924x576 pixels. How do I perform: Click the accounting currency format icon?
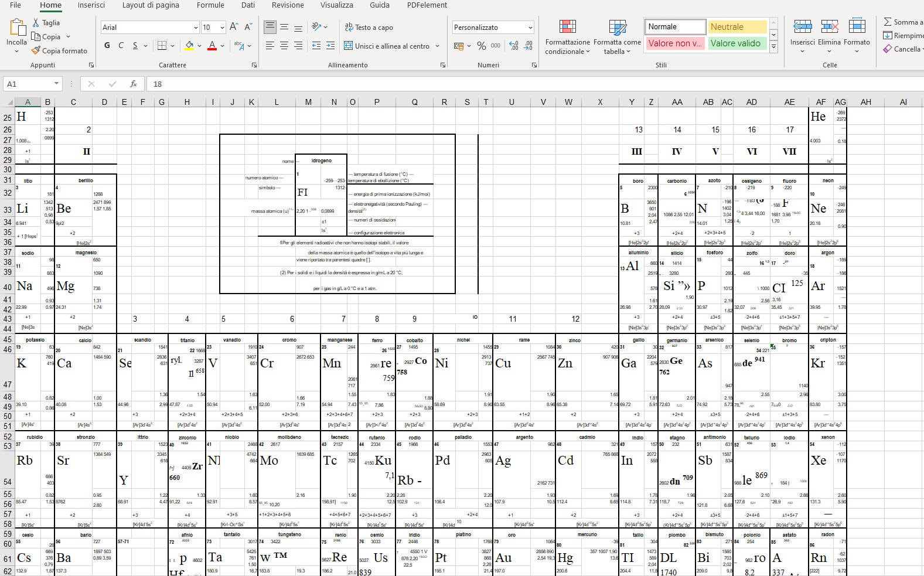point(458,46)
